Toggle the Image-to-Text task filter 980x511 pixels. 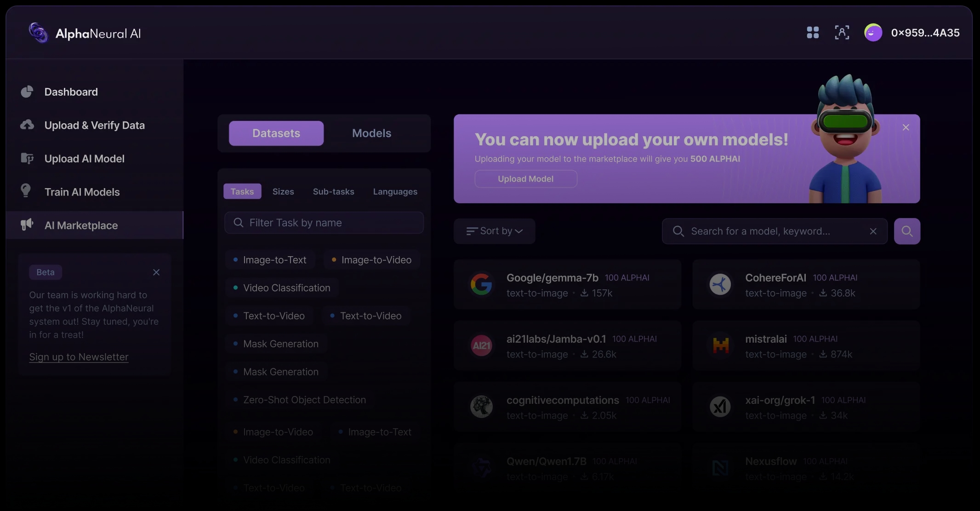tap(270, 259)
